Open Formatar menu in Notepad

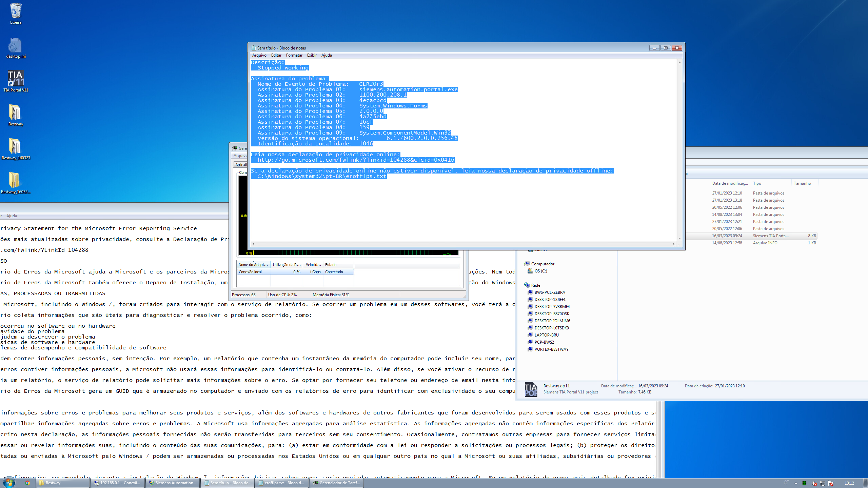[x=294, y=55]
